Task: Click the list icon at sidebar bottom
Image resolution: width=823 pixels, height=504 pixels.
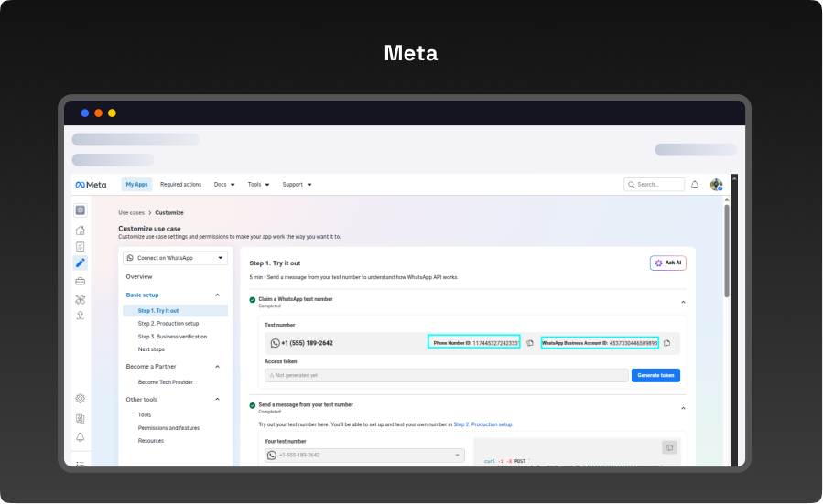Action: point(81,464)
